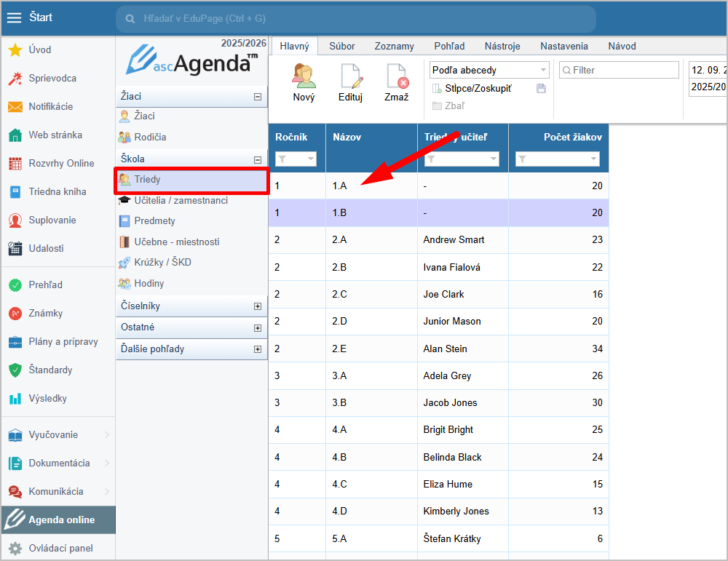Viewport: 728px width, 561px height.
Task: Click the Nový new class icon
Action: click(304, 76)
